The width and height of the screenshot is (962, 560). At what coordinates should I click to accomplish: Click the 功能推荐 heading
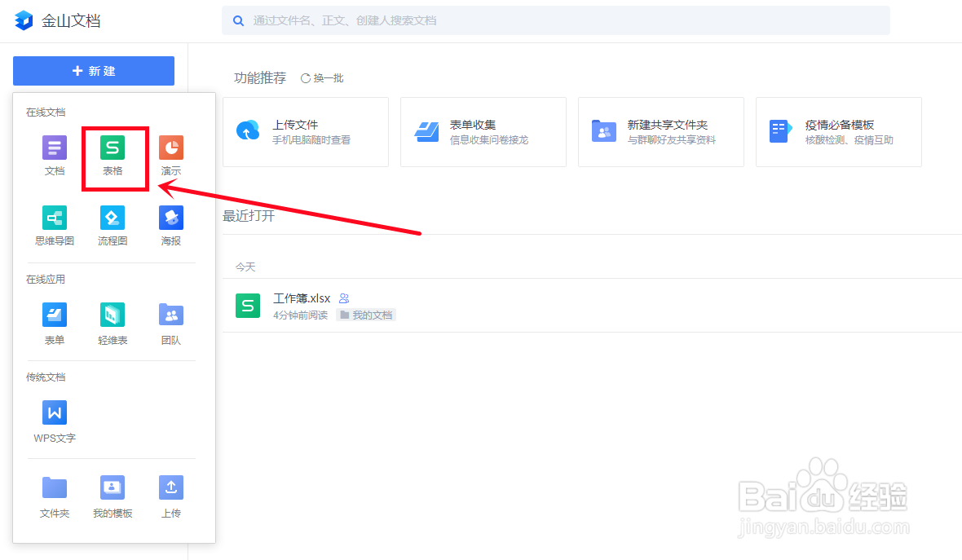click(x=260, y=78)
